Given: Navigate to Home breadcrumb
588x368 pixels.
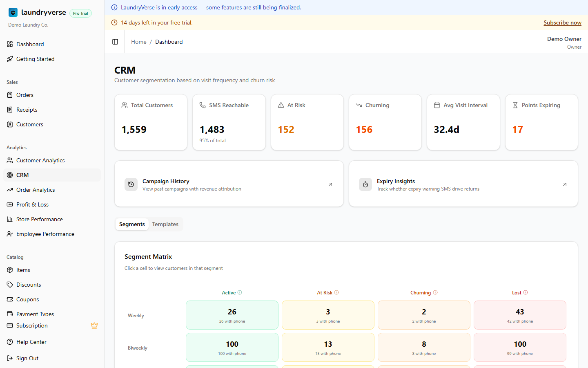Looking at the screenshot, I should point(139,42).
